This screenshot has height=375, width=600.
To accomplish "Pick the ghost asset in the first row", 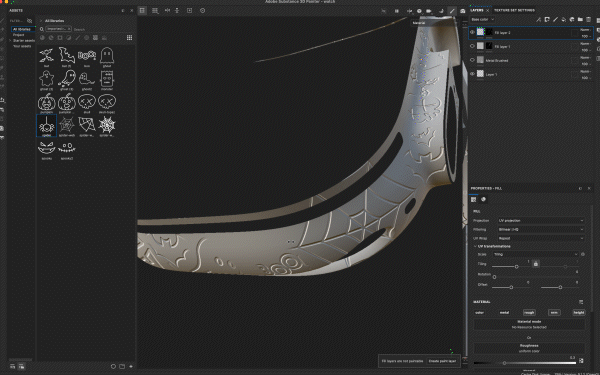I will [107, 57].
